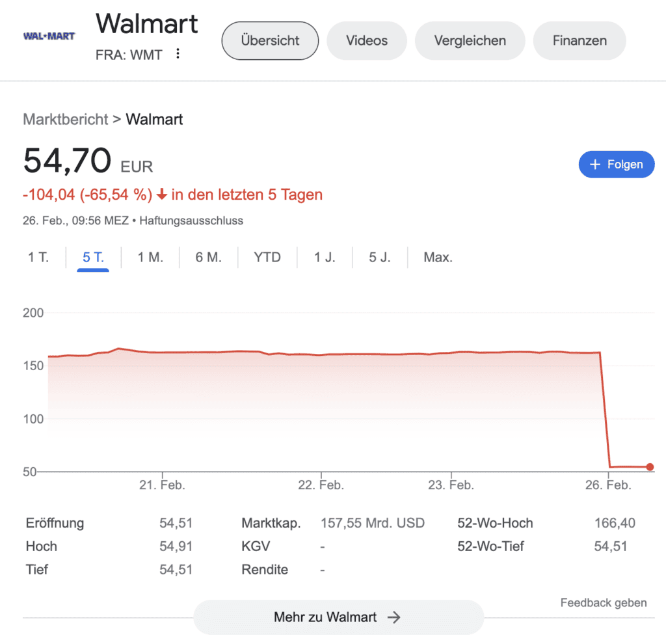
Task: Select the Übersicht tab
Action: (269, 40)
